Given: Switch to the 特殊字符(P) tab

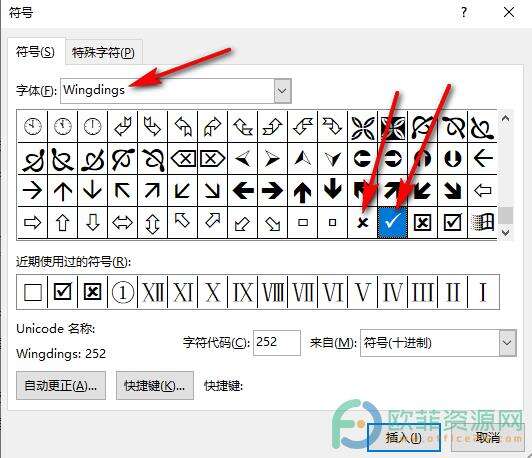Looking at the screenshot, I should pos(103,53).
